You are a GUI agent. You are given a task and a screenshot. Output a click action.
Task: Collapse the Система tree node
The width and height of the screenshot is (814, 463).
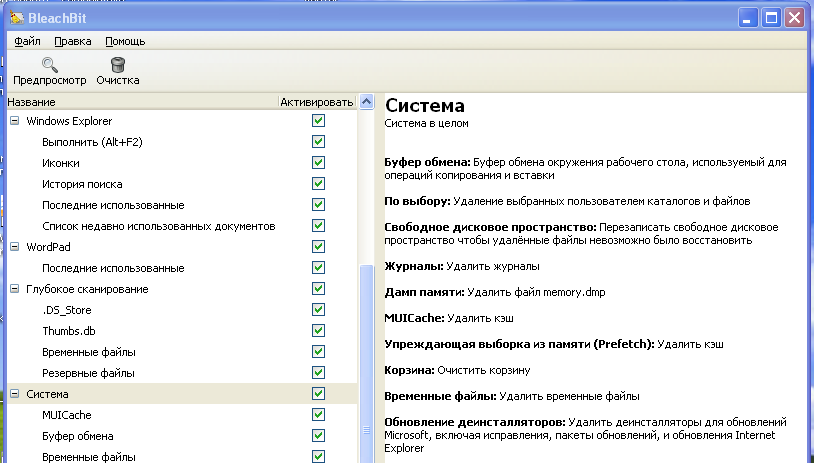click(x=15, y=394)
